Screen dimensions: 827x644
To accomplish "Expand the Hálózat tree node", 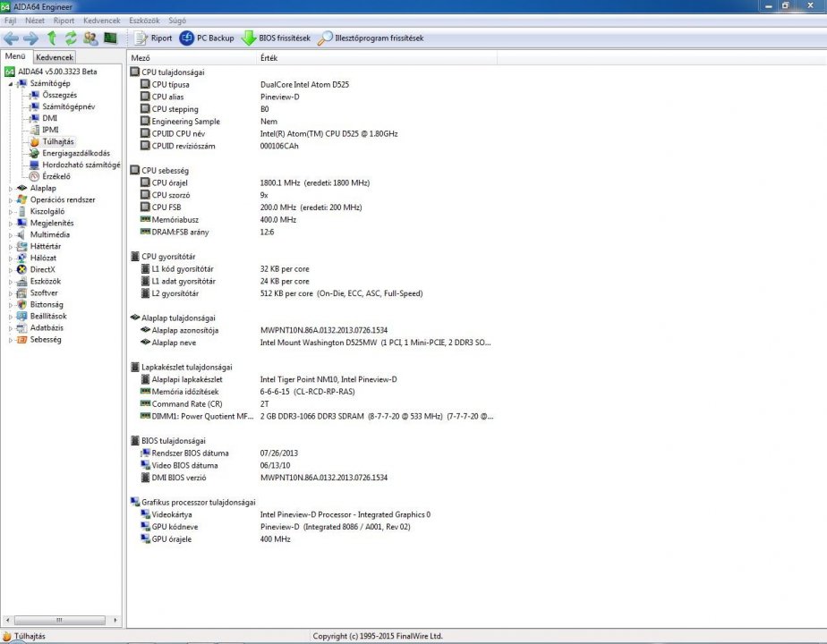I will 11,258.
